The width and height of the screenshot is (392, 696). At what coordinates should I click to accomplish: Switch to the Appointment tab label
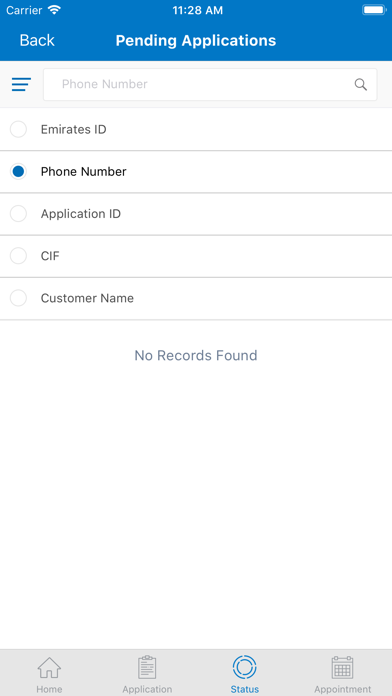tap(342, 689)
